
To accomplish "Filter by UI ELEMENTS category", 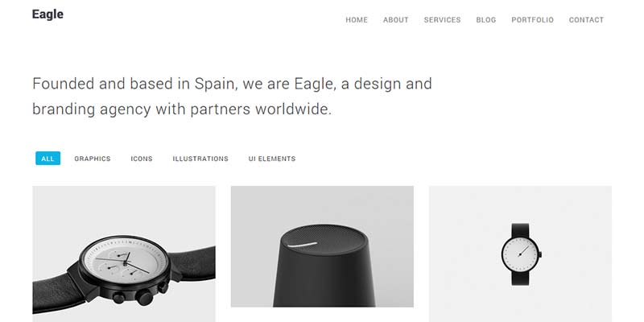I will [x=272, y=159].
